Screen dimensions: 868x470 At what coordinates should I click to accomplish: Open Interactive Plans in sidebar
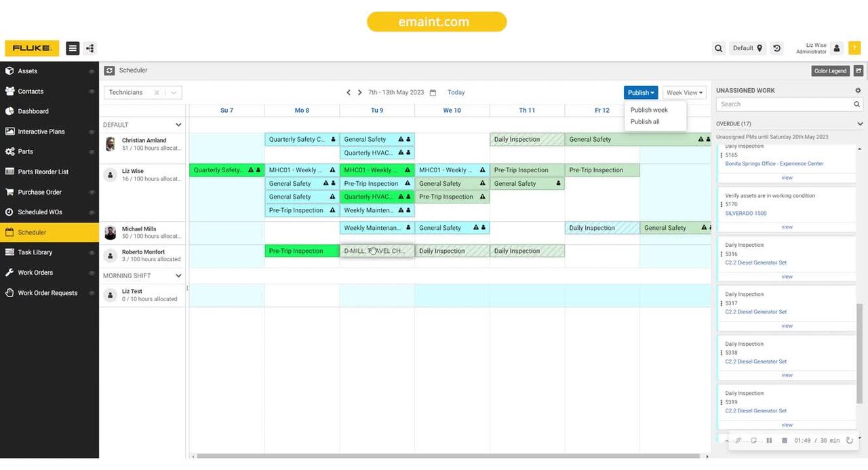click(50, 132)
